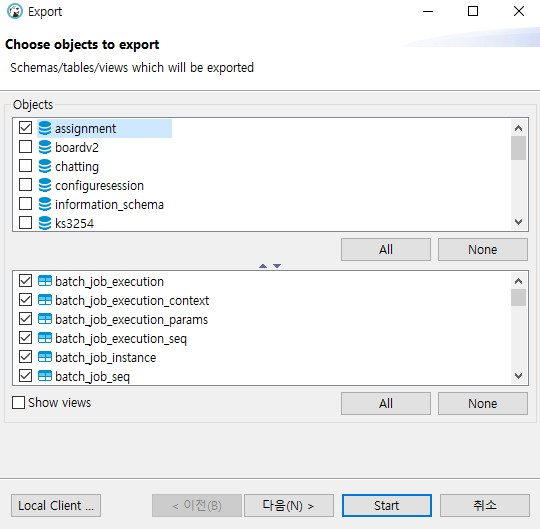Viewport: 540px width, 529px height.
Task: Uncheck the batch_job_execution_params checkbox
Action: pyautogui.click(x=25, y=318)
